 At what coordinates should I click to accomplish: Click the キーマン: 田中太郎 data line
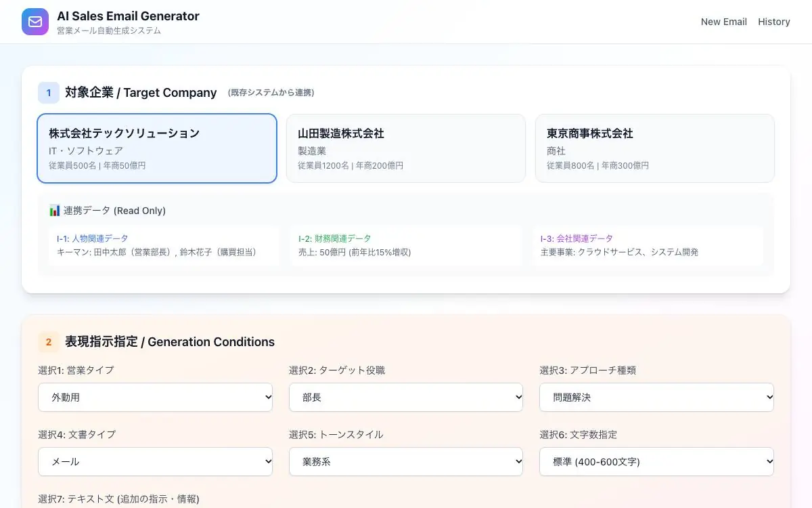[x=157, y=252]
